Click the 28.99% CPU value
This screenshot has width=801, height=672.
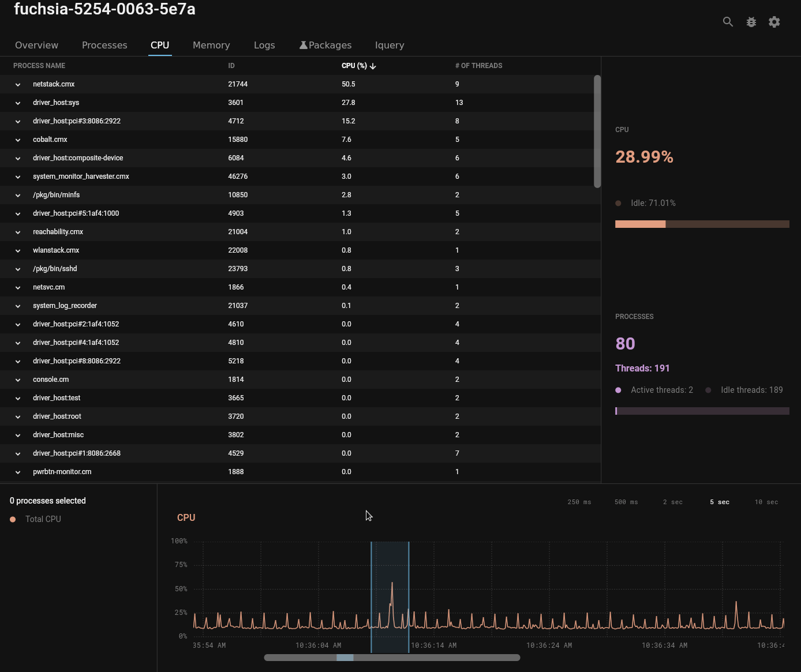644,157
